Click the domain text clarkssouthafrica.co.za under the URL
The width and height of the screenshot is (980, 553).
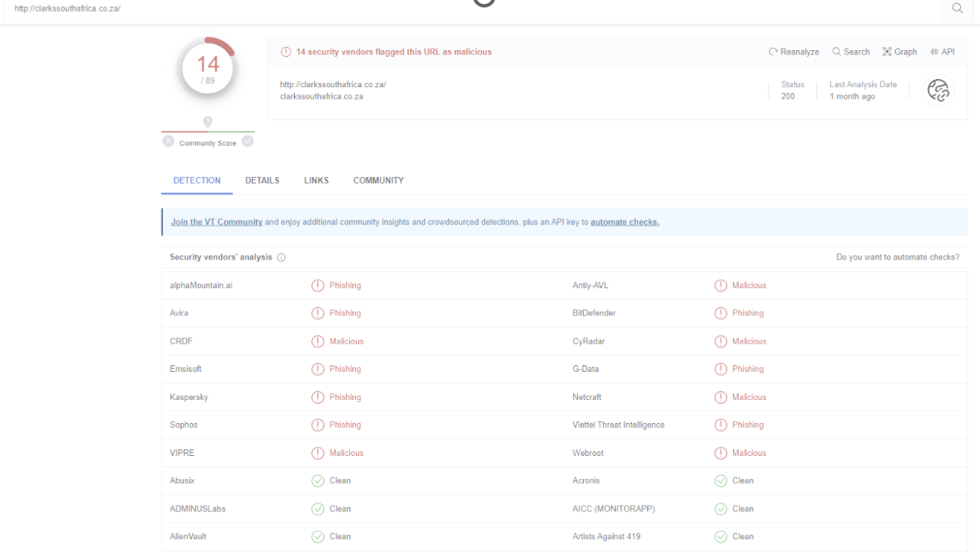322,96
